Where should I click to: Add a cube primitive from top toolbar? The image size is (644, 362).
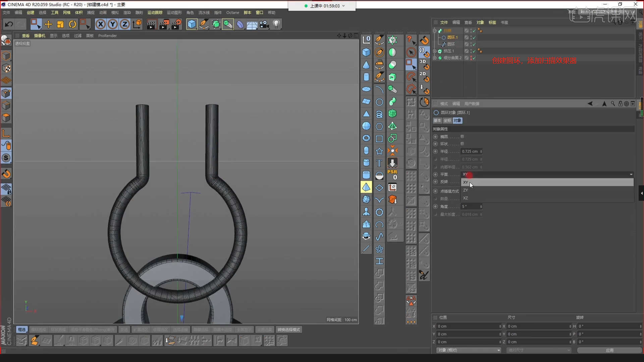pos(192,24)
